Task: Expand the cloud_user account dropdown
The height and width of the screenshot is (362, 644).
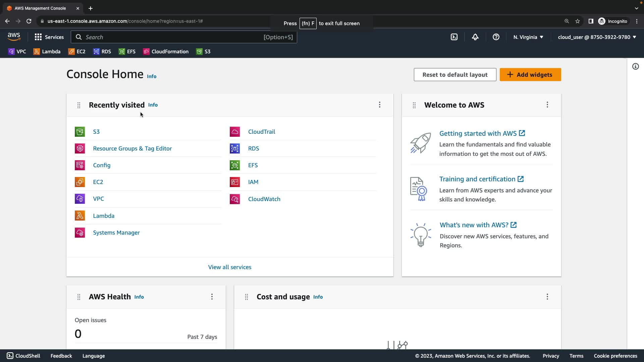Action: 597,37
